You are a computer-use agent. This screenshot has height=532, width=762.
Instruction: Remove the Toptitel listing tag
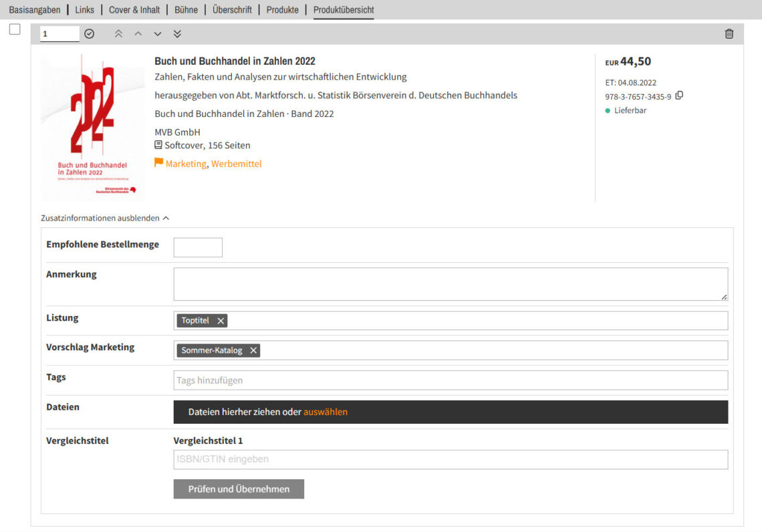point(221,321)
